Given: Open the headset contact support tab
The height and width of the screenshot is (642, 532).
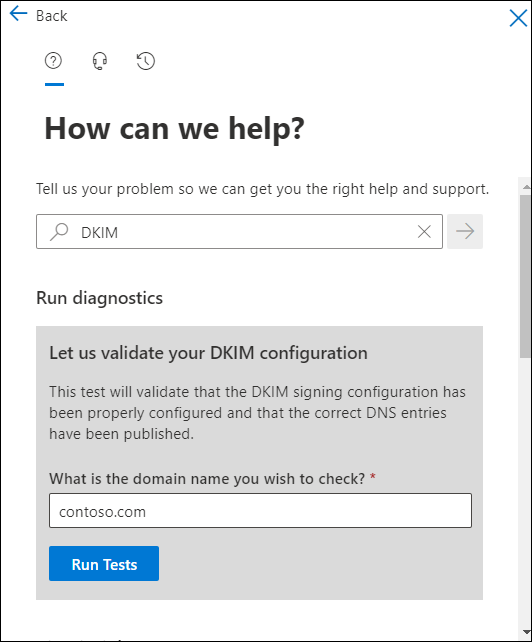Looking at the screenshot, I should [x=100, y=61].
